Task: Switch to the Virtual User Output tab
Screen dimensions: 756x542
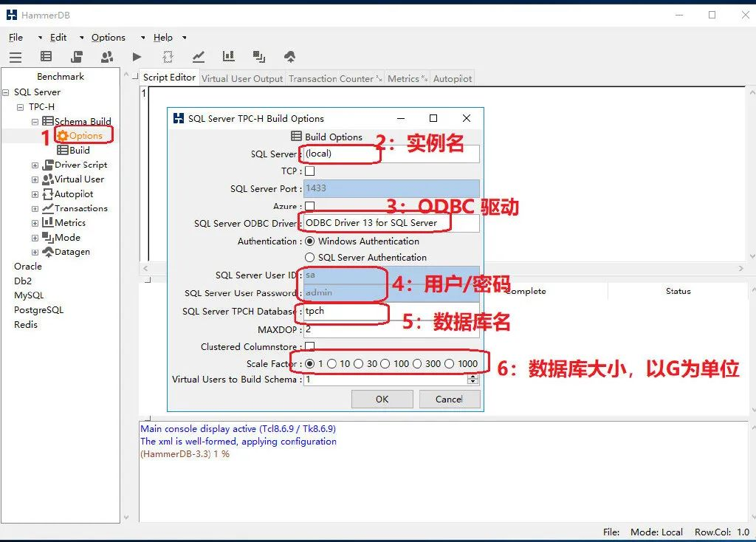Action: [x=242, y=78]
